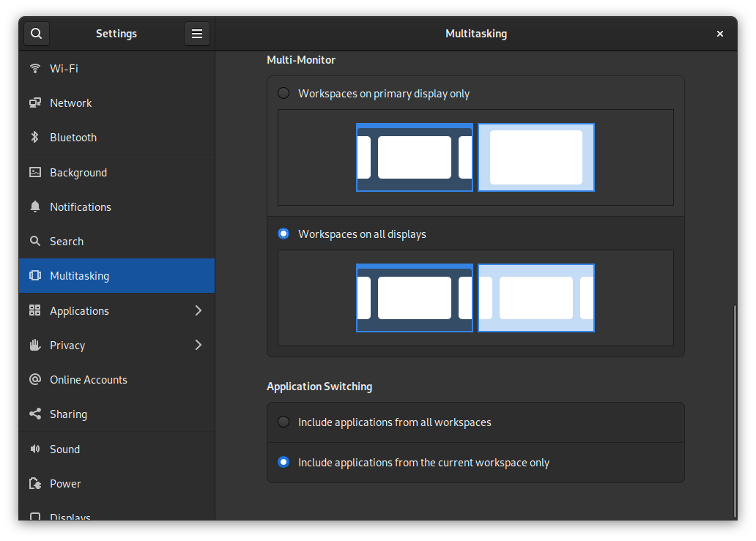The height and width of the screenshot is (541, 756).
Task: Click the vertical scrollbar in Multitasking panel
Action: [x=735, y=410]
